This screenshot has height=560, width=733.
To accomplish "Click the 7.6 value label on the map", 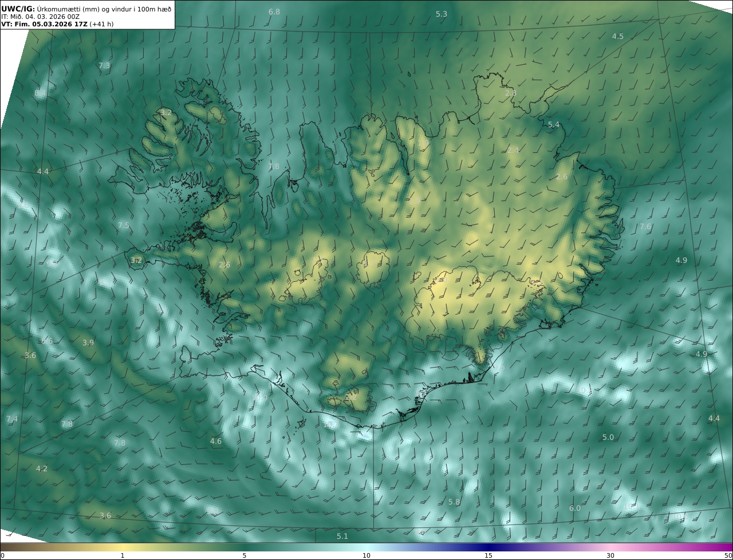I will (645, 227).
